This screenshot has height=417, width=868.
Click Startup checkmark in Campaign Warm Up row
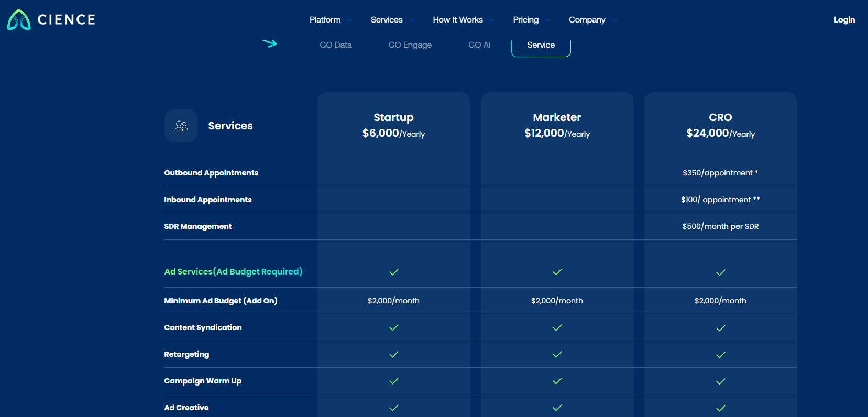point(394,381)
